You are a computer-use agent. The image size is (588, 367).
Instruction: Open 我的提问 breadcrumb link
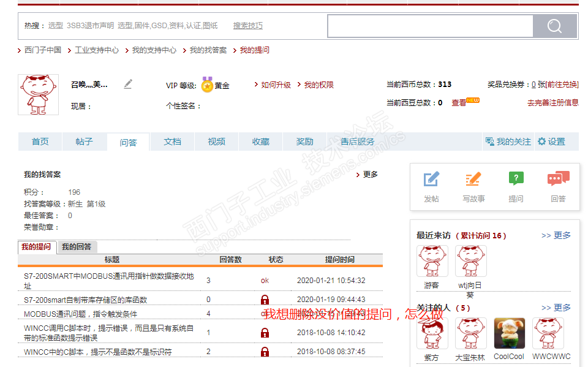[255, 50]
